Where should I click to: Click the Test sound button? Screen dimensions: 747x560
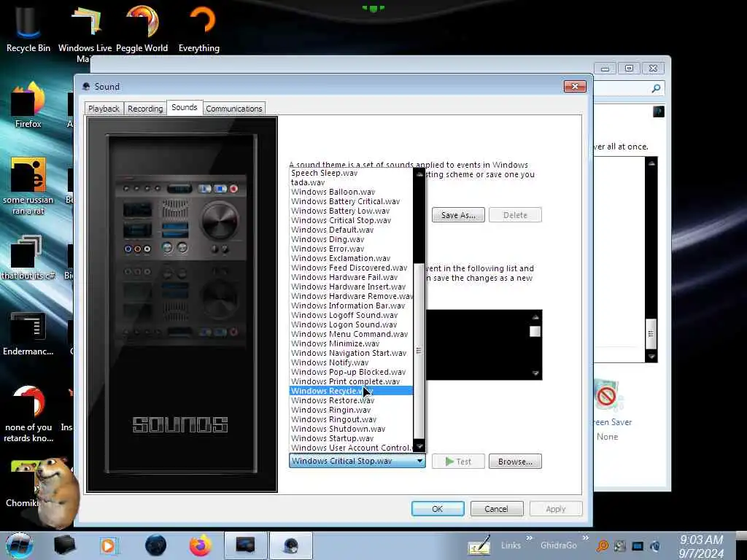click(x=458, y=462)
